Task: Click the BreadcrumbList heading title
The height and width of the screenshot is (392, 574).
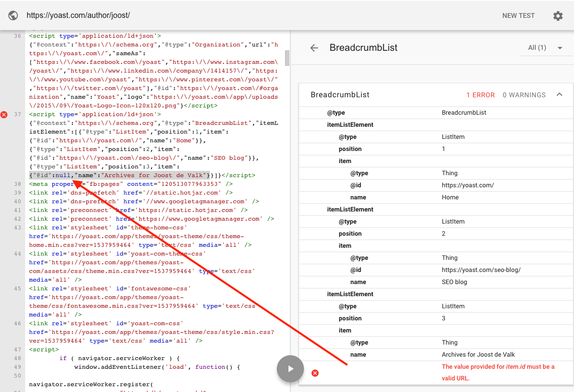Action: coord(363,48)
